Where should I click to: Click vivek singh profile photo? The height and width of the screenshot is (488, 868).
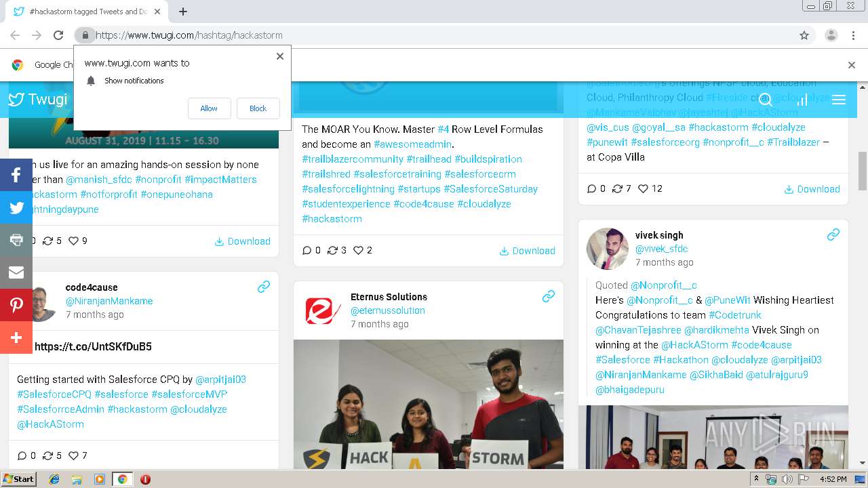[608, 249]
